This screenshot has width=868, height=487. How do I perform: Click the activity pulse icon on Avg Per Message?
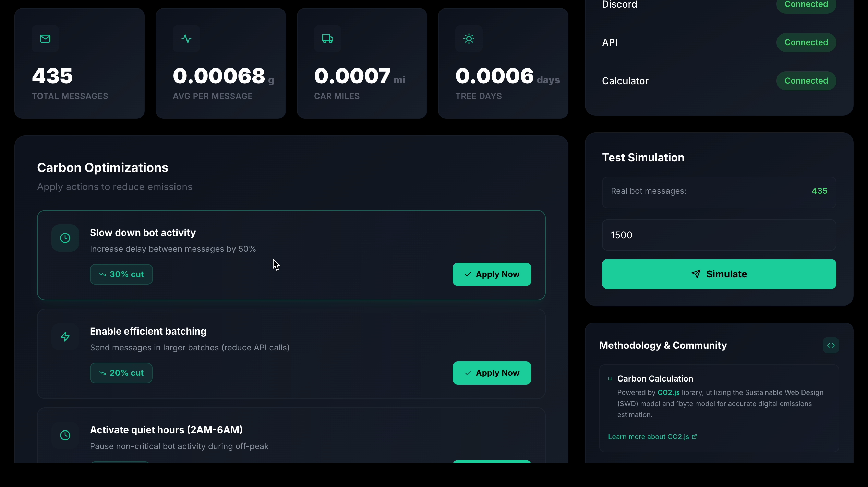click(x=186, y=39)
